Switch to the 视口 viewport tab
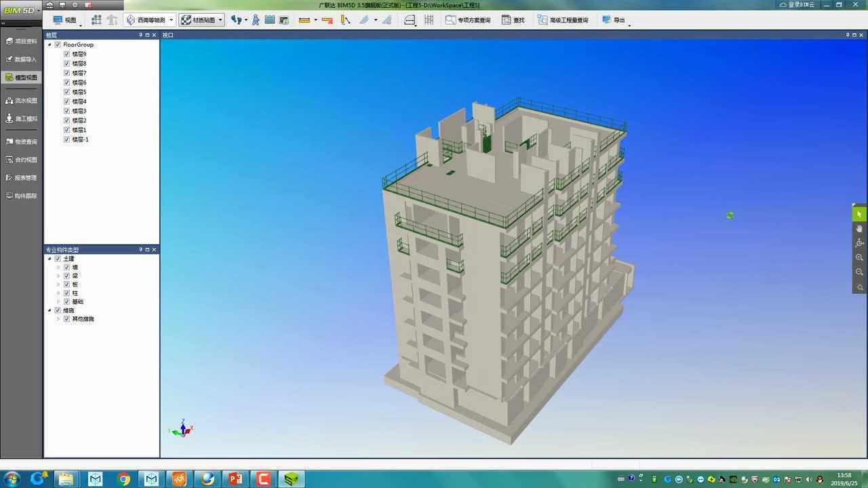 (167, 35)
